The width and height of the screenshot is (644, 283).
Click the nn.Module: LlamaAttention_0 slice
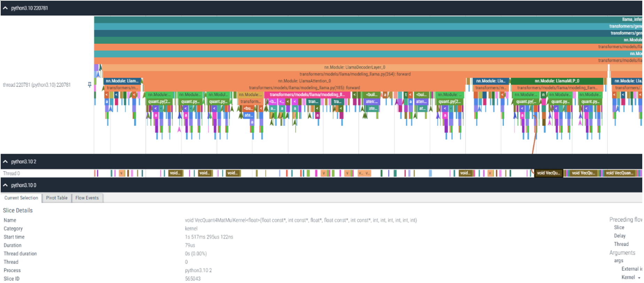pyautogui.click(x=304, y=81)
